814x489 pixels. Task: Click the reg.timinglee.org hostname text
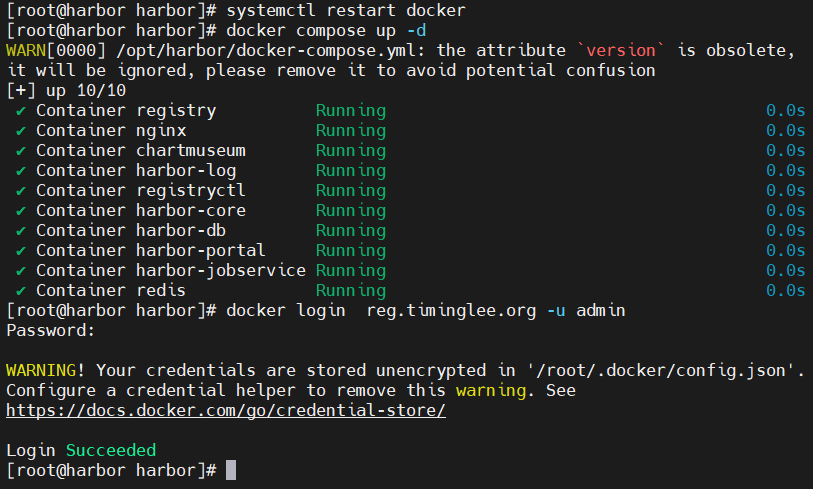point(451,311)
